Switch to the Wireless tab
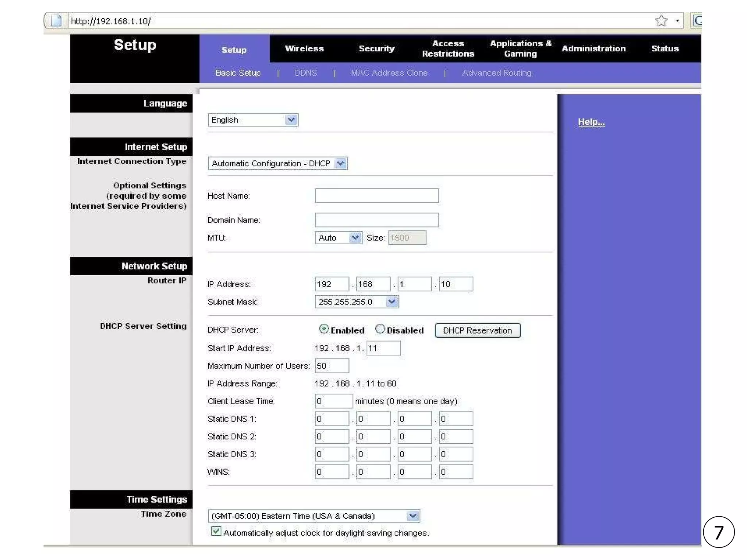The height and width of the screenshot is (560, 747). click(304, 48)
